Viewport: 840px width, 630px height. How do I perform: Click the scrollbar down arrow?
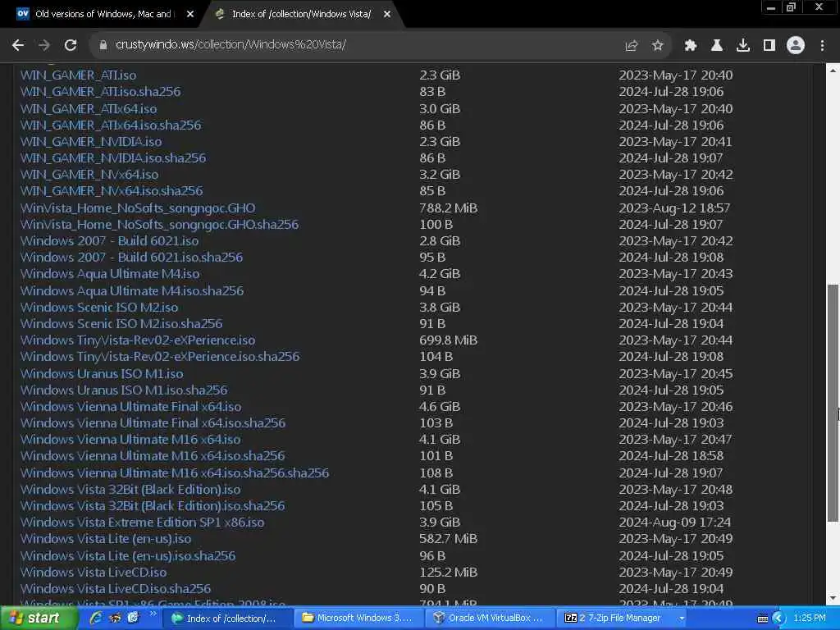click(x=833, y=598)
